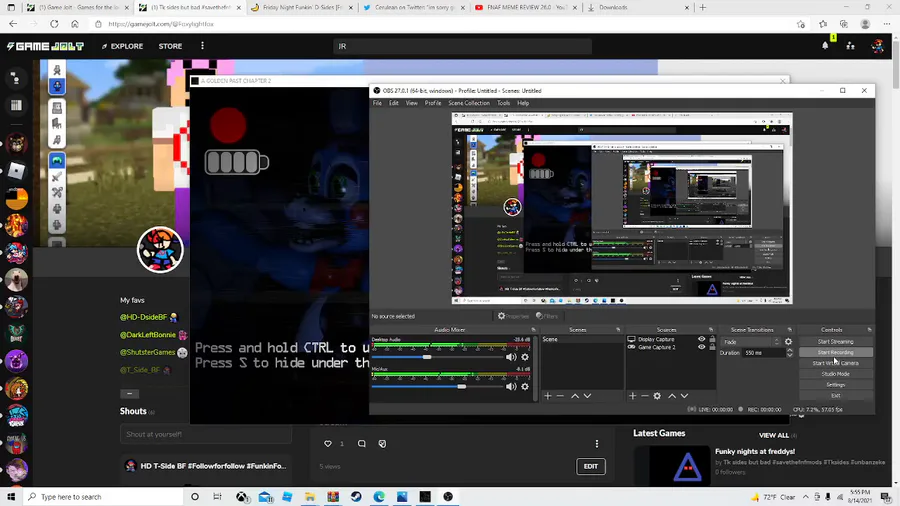Open Game Jolt notifications bell
The height and width of the screenshot is (506, 900).
pos(825,46)
